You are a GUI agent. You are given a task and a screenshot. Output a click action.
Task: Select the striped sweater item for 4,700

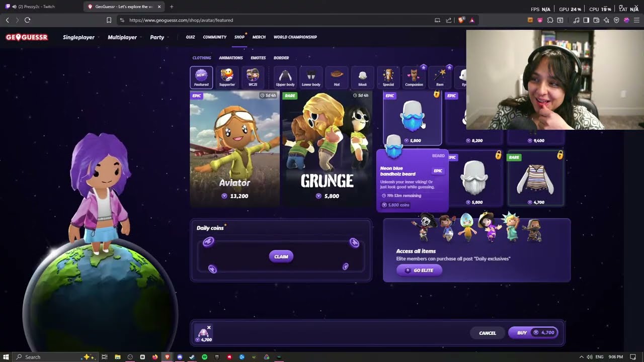(536, 178)
